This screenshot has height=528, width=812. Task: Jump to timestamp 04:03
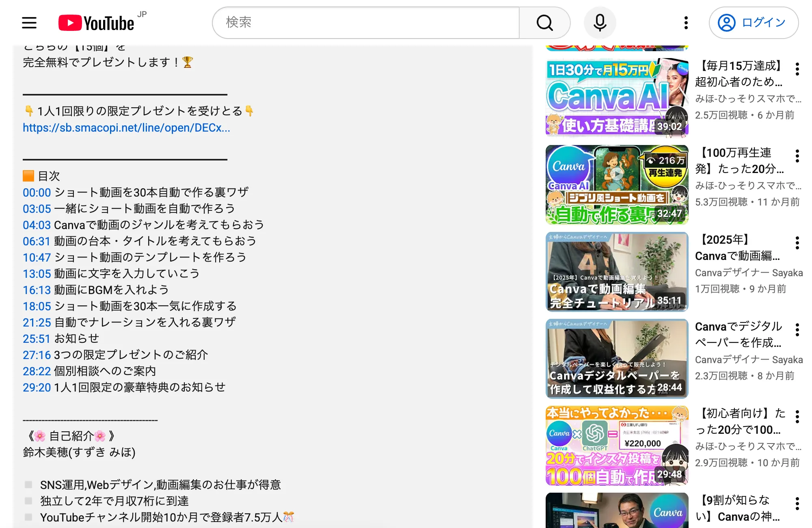[37, 225]
